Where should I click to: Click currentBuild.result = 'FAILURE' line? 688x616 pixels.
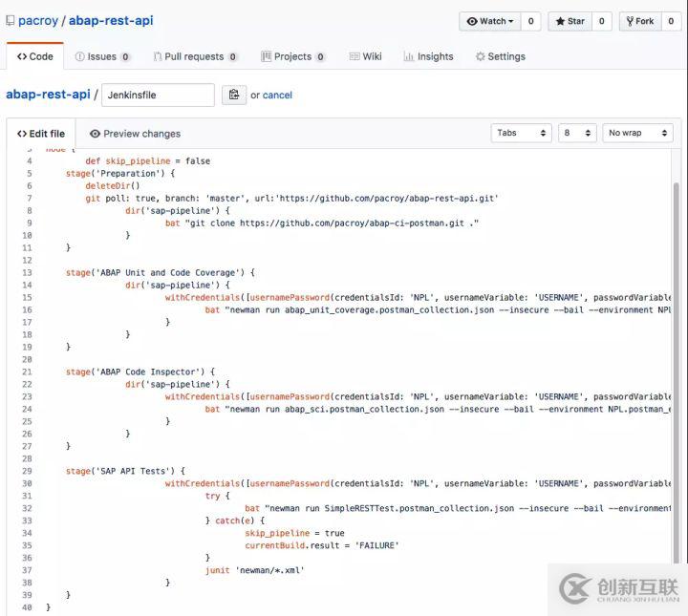pos(322,545)
